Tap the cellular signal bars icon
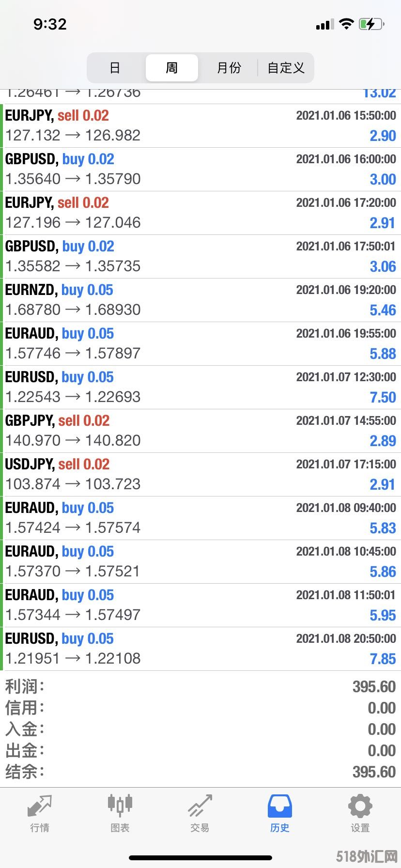The height and width of the screenshot is (868, 401). 325,24
